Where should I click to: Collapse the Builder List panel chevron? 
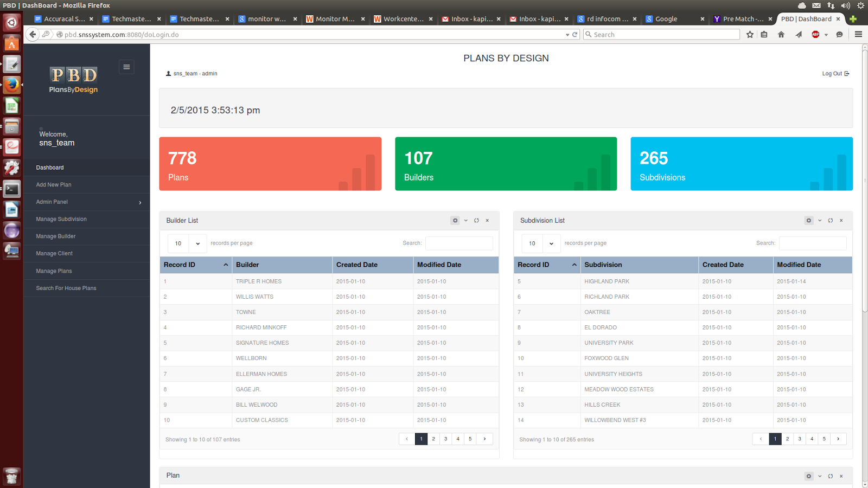point(466,221)
